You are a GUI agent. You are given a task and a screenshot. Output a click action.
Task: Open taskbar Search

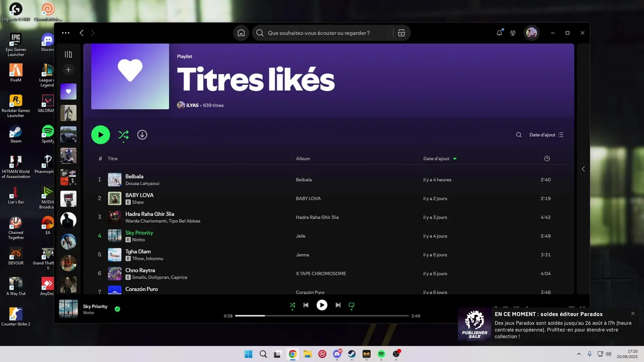pos(263,354)
